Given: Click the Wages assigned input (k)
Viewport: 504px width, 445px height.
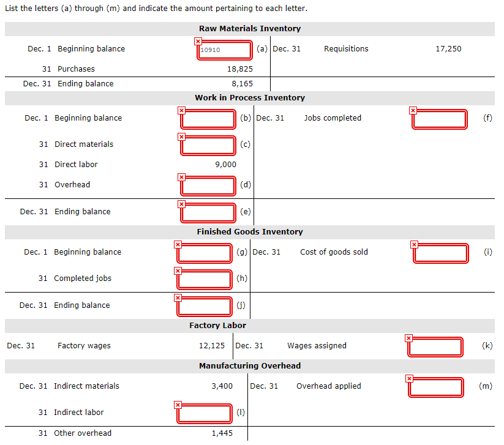Looking at the screenshot, I should pos(435,346).
